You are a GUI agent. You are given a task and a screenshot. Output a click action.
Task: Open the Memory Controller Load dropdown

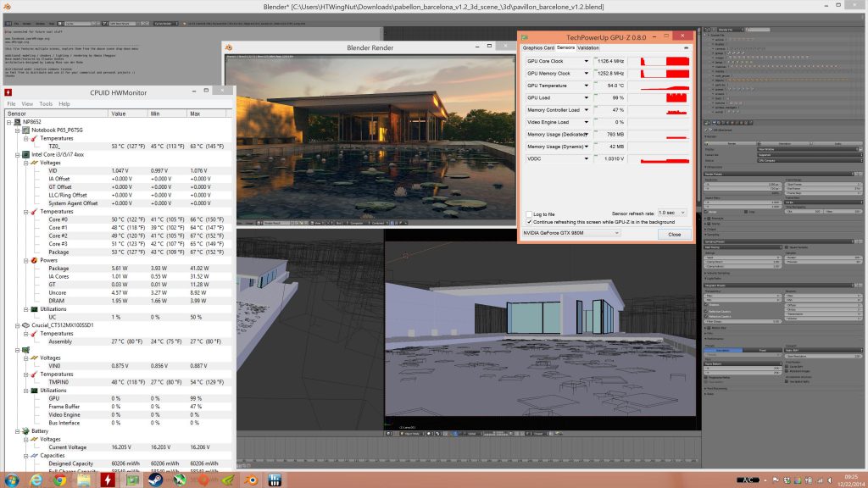(587, 110)
